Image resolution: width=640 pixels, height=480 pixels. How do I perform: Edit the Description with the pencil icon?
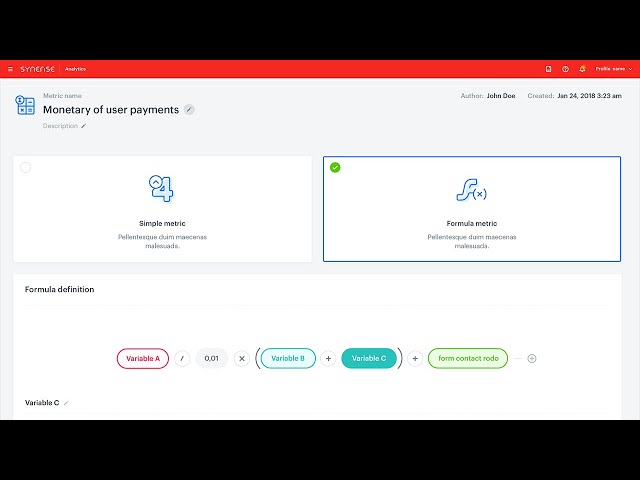click(x=84, y=126)
